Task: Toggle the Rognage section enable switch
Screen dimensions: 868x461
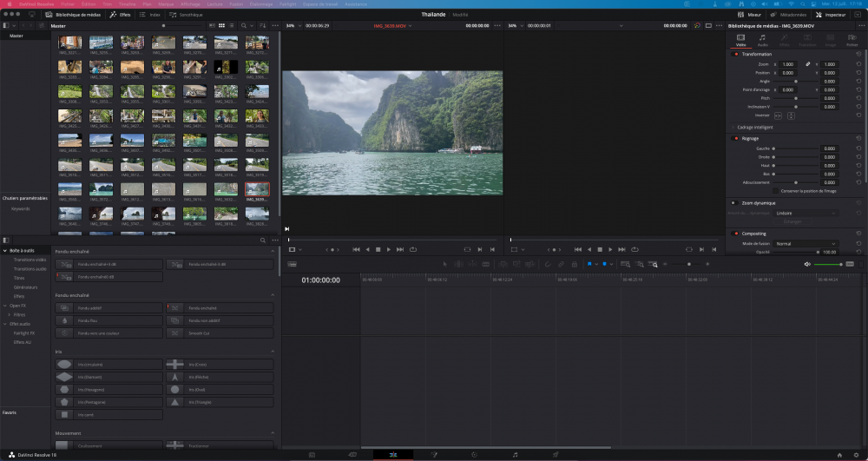Action: [x=736, y=138]
